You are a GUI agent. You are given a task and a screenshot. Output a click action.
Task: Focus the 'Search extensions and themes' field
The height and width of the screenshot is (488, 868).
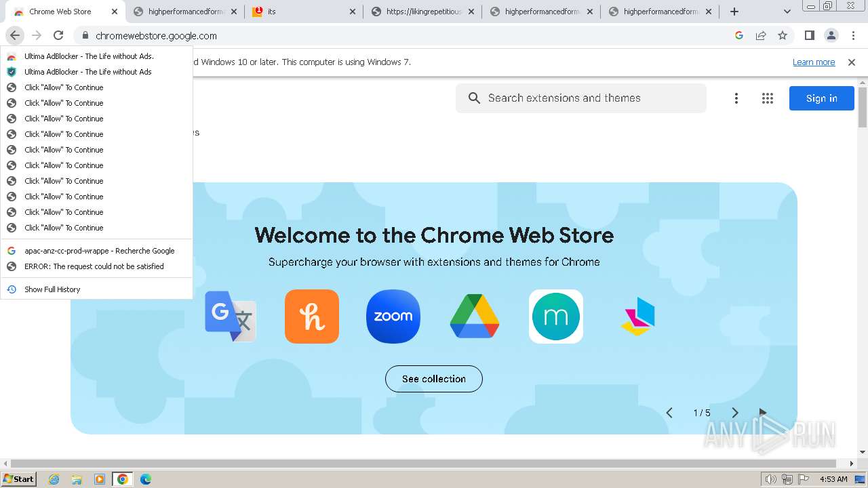point(581,98)
